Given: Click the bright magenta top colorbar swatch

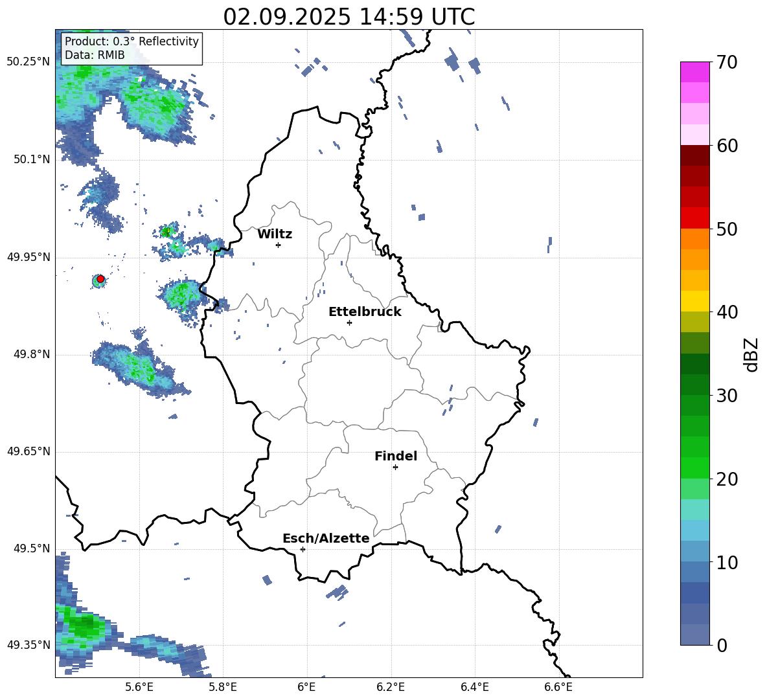Looking at the screenshot, I should [x=694, y=73].
